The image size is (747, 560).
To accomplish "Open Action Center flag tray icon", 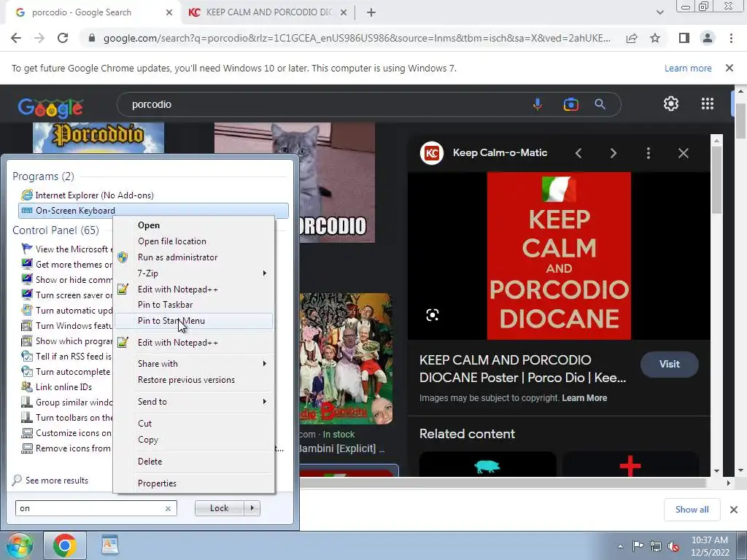I will (x=638, y=546).
